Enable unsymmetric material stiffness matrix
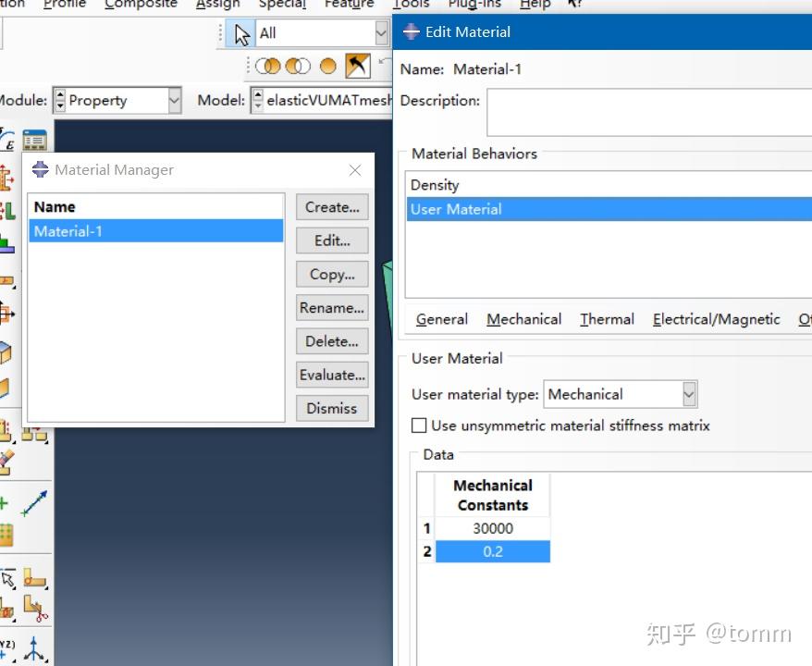Screen dimensions: 812x666 418,426
